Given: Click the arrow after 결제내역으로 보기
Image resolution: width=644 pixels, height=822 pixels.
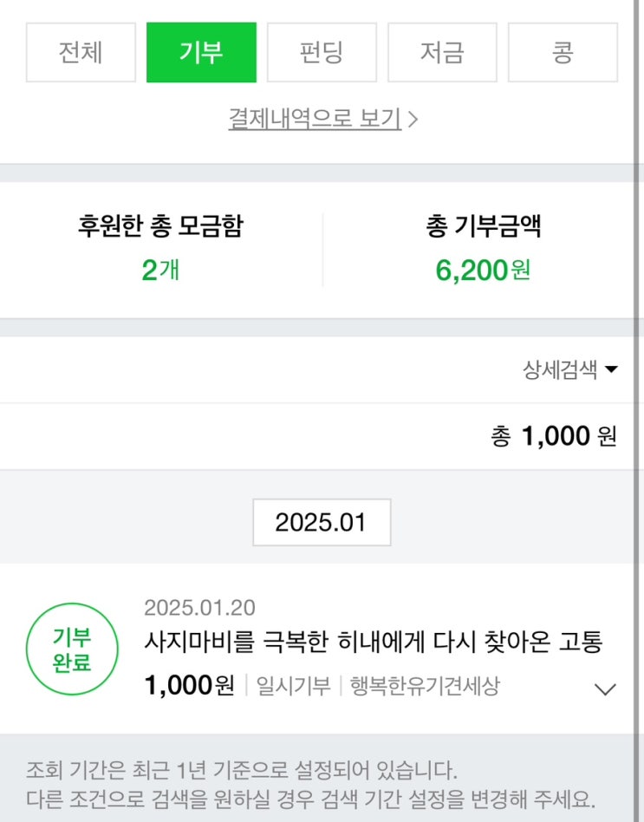Looking at the screenshot, I should (413, 120).
